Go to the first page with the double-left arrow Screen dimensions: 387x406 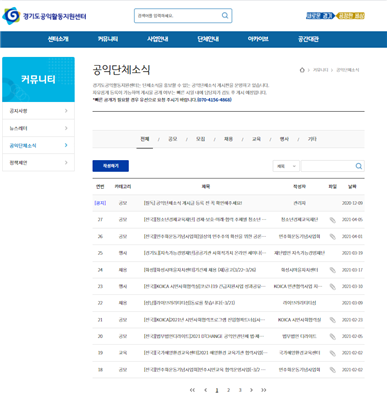(192, 390)
